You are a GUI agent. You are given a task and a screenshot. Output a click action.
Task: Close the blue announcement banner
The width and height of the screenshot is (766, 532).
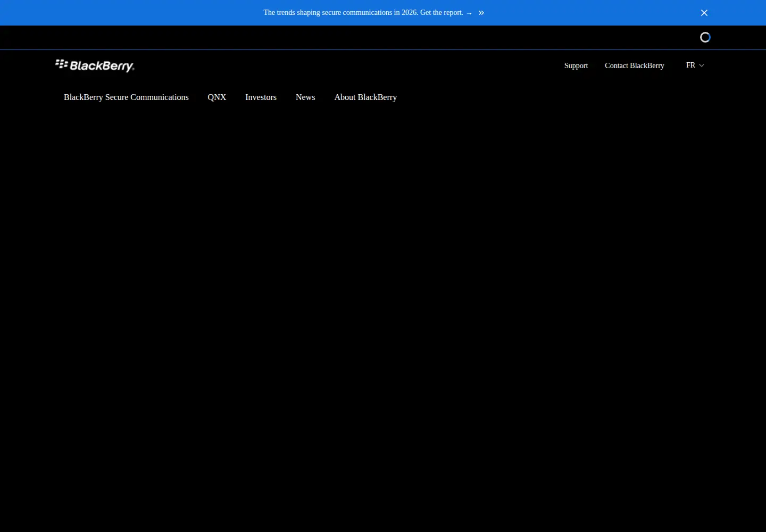704,13
